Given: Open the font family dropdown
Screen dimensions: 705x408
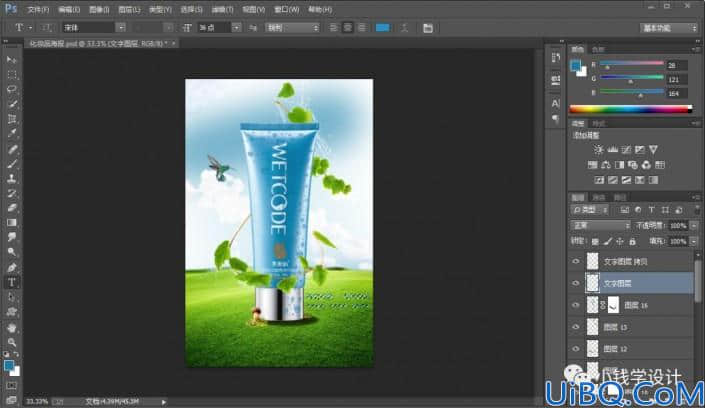Looking at the screenshot, I should click(121, 28).
